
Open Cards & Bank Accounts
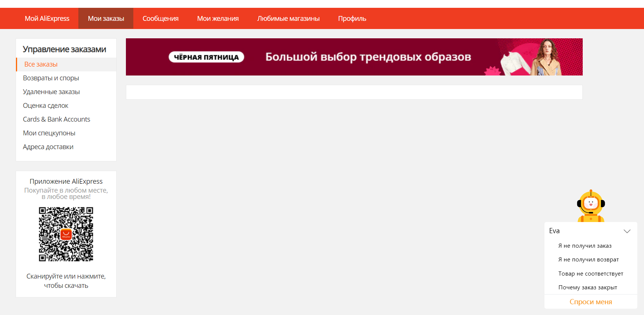pos(56,119)
